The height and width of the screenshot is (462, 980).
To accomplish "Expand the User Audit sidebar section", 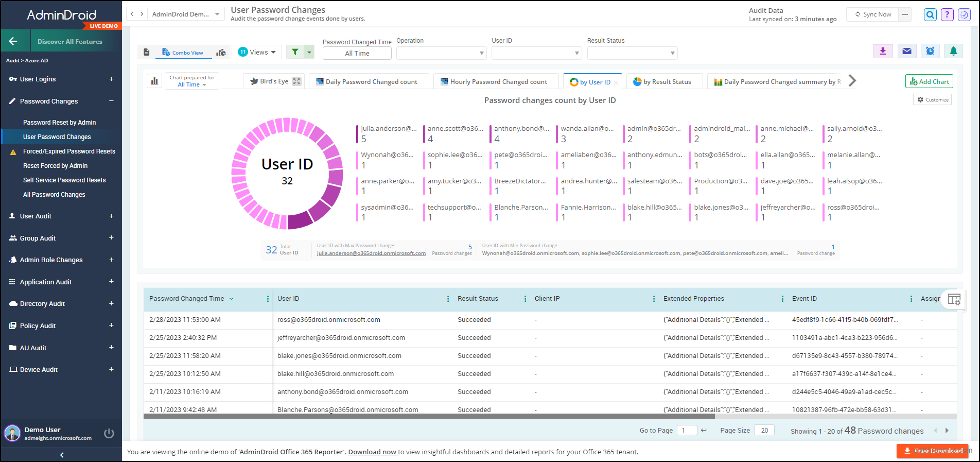I will coord(111,216).
